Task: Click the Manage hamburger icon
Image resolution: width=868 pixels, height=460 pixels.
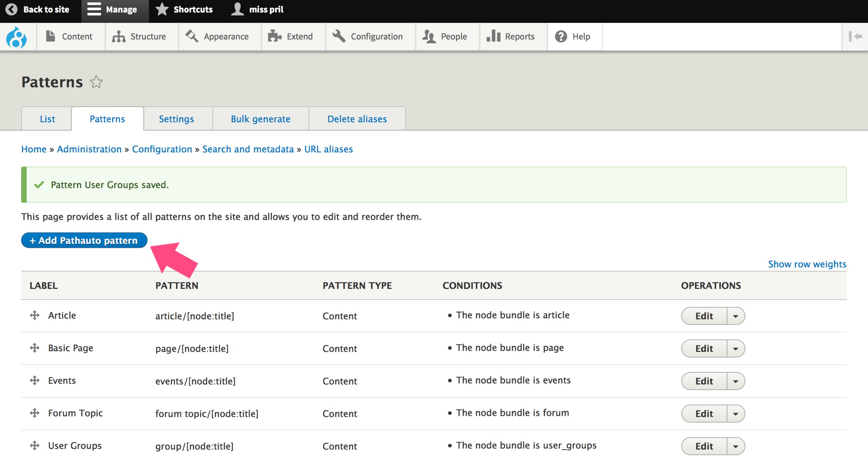Action: [94, 9]
